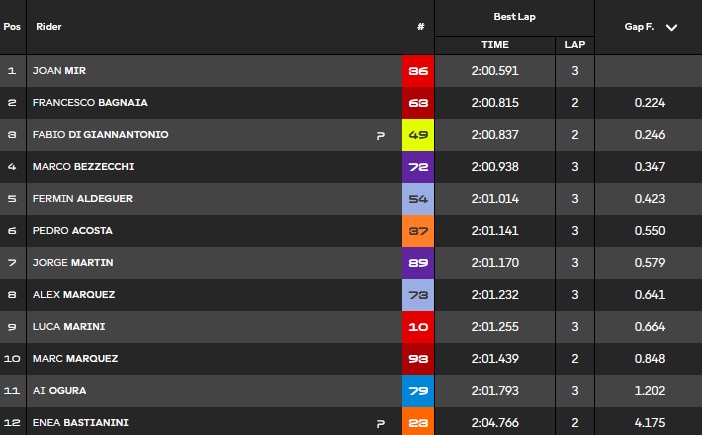
Task: Click the pit icon beside Enea Bastianini
Action: (x=380, y=424)
